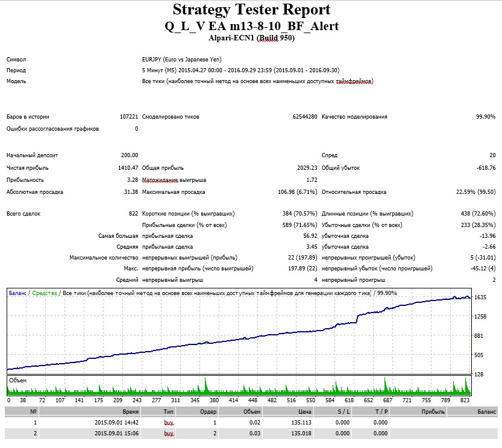This screenshot has width=502, height=448.
Task: Click largest loss trade value -13.96
Action: coord(488,236)
